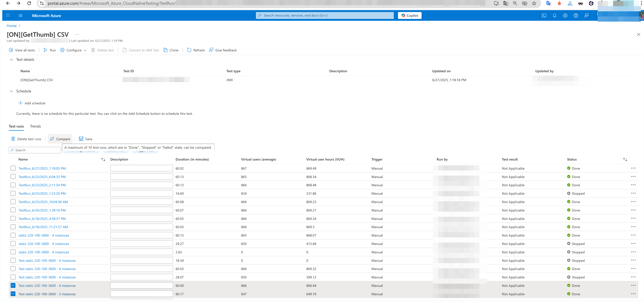This screenshot has height=302, width=644.
Task: Switch to the Trends tab
Action: (35, 126)
